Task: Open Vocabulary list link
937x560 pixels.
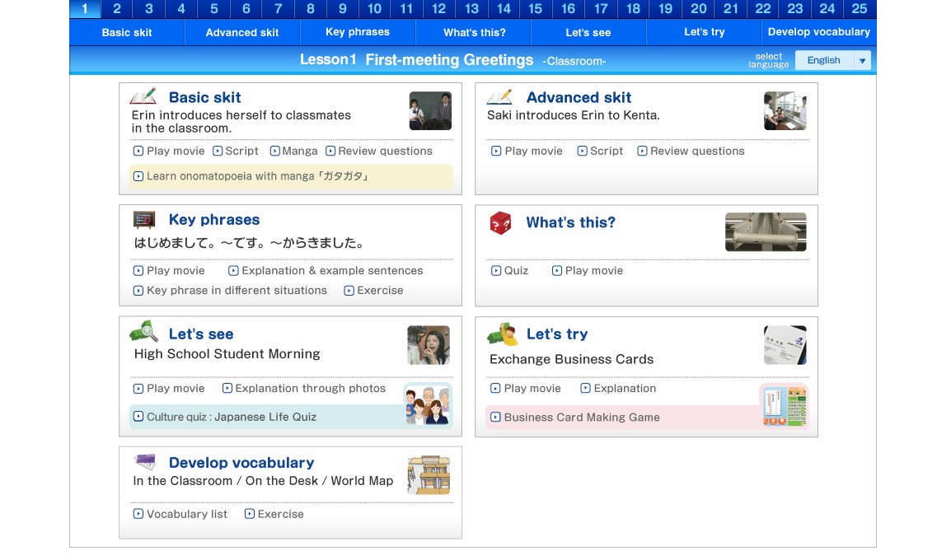Action: [180, 514]
